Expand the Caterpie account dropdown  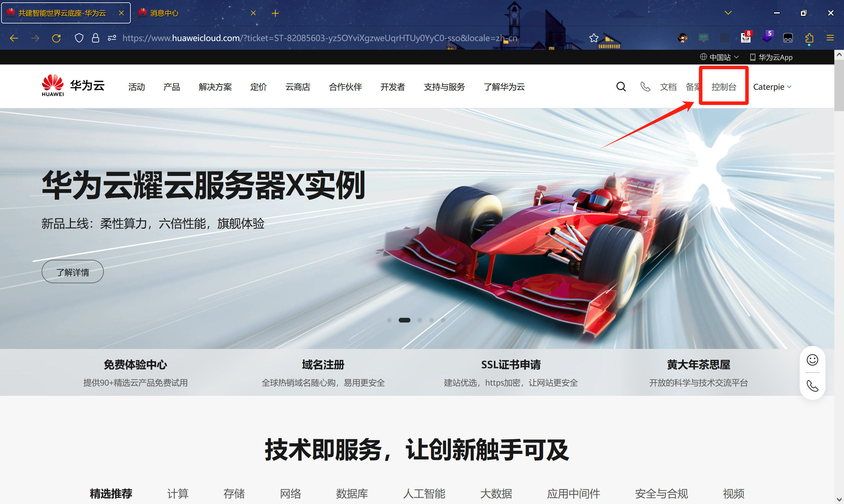[x=772, y=87]
